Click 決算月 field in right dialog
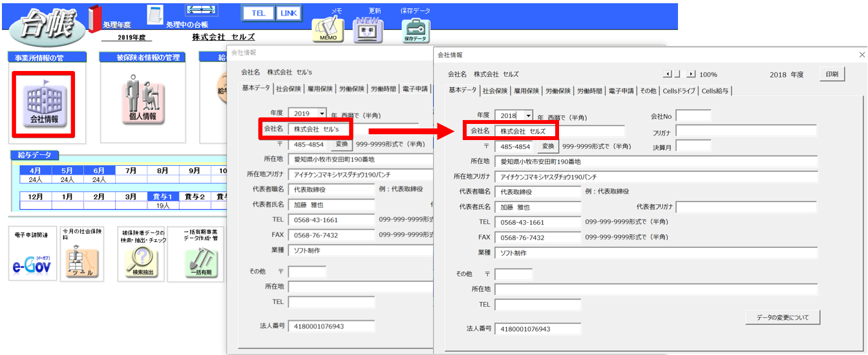The height and width of the screenshot is (355, 868). coord(693,147)
